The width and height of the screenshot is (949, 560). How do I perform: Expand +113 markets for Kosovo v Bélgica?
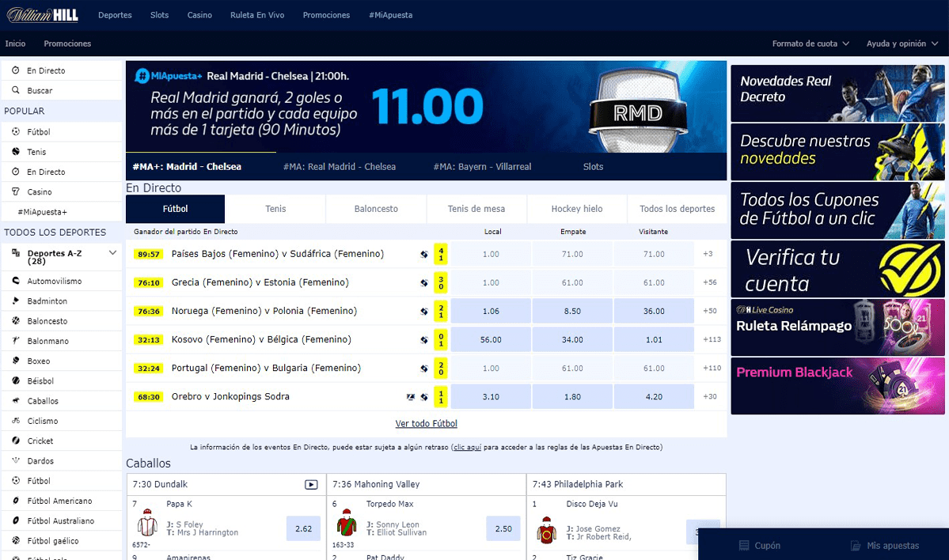point(712,339)
